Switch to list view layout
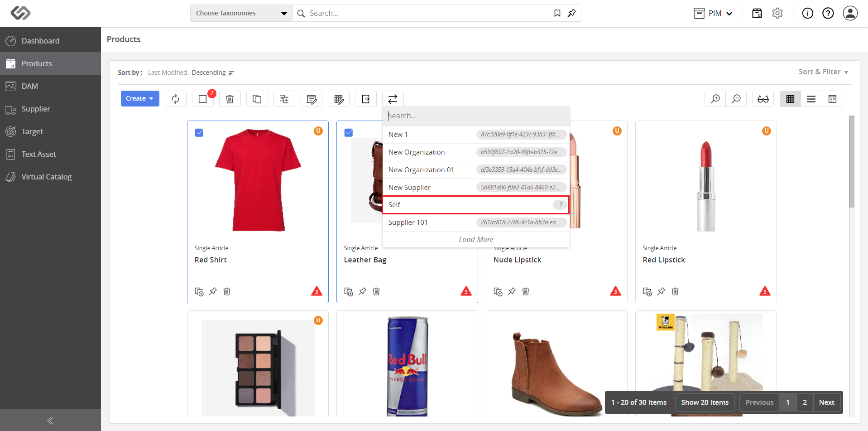Screen dimensions: 868x431 click(x=811, y=99)
